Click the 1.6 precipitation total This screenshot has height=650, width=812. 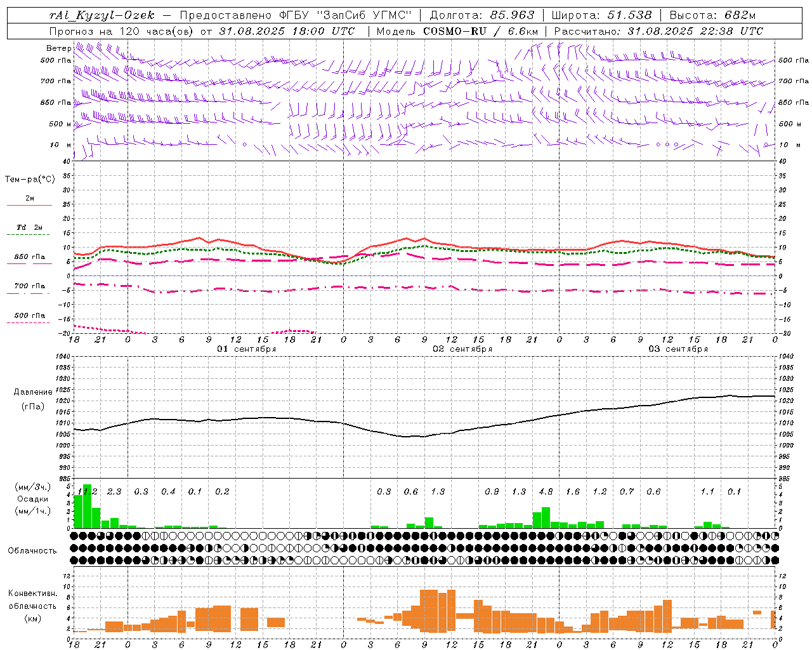[573, 491]
